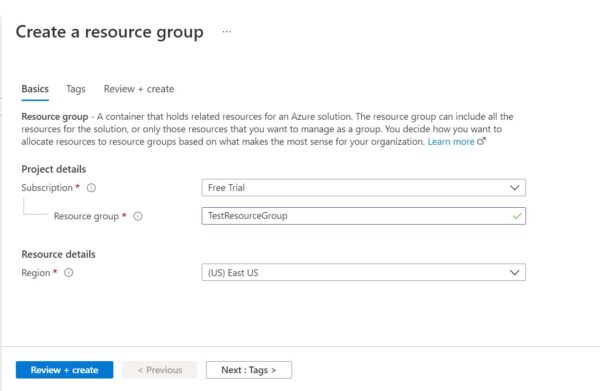
Task: Click the Subscription info icon
Action: point(91,188)
